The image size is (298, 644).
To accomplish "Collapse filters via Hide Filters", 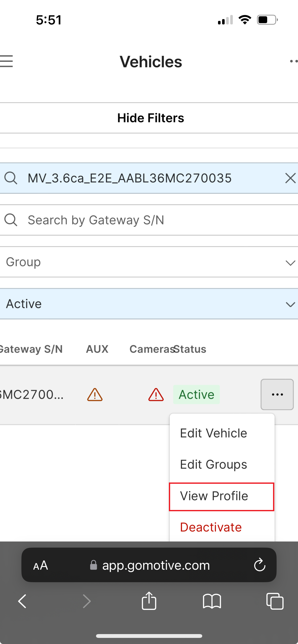I will coord(151,118).
